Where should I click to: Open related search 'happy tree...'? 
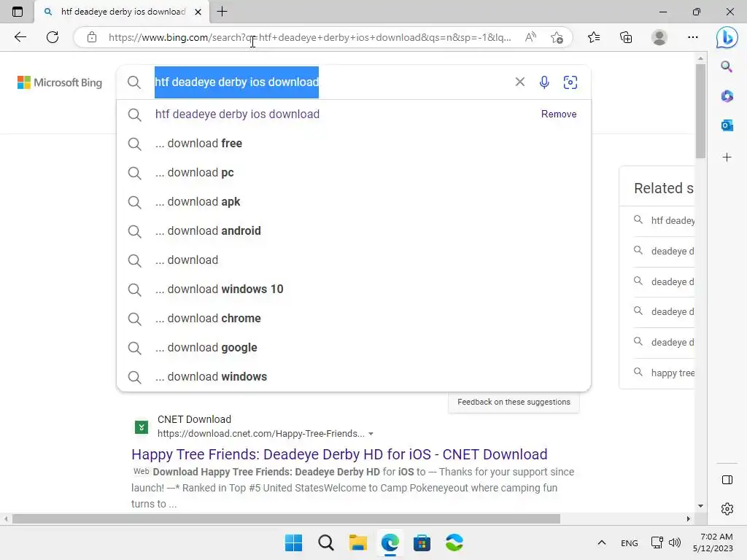click(x=672, y=373)
